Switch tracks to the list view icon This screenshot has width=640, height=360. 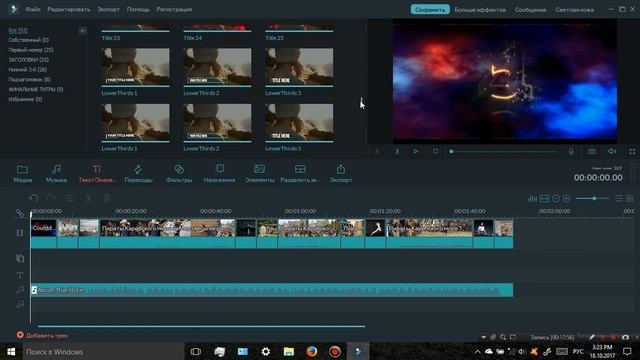(x=619, y=198)
